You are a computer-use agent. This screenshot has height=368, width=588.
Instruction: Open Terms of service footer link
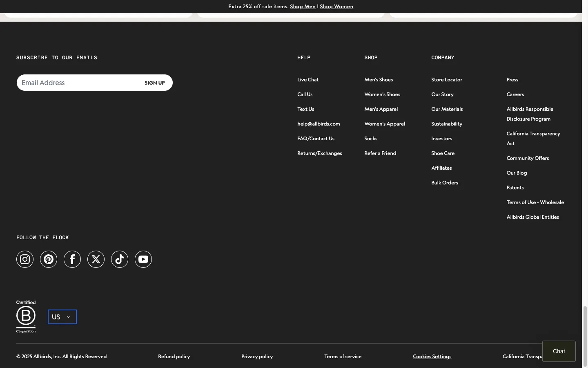click(x=343, y=357)
